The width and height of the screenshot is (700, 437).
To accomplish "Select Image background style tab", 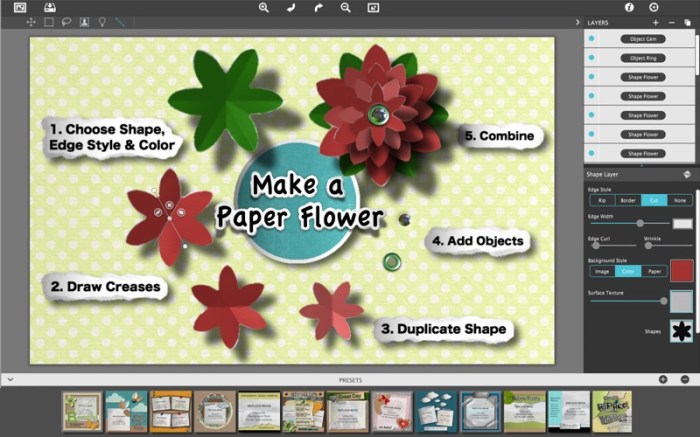I will click(x=602, y=270).
